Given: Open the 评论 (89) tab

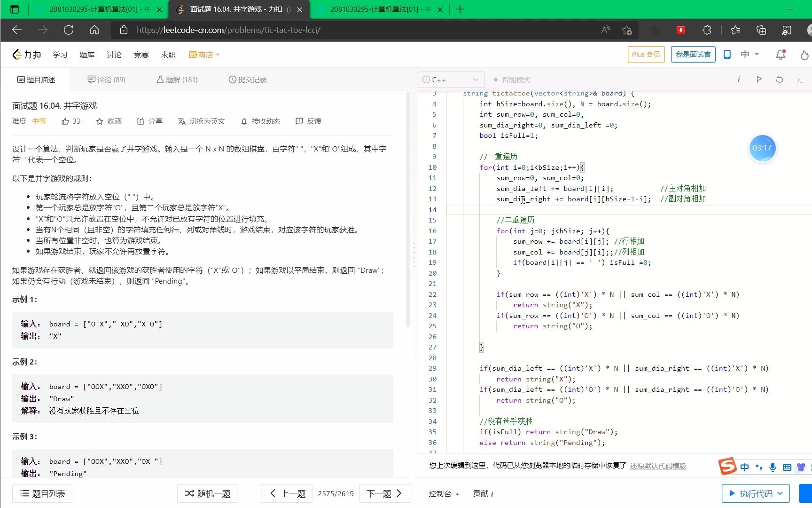Looking at the screenshot, I should pos(106,80).
